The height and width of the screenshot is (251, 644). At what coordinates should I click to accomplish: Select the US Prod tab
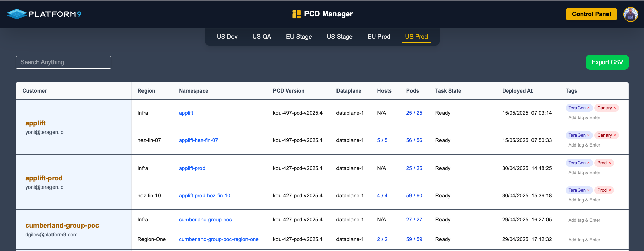coord(416,37)
